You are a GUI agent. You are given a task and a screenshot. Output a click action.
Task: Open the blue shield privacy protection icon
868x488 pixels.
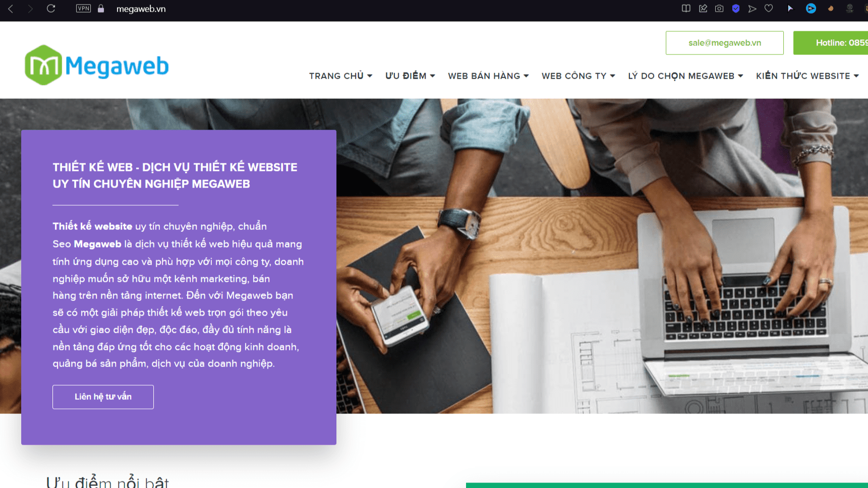pyautogui.click(x=736, y=9)
